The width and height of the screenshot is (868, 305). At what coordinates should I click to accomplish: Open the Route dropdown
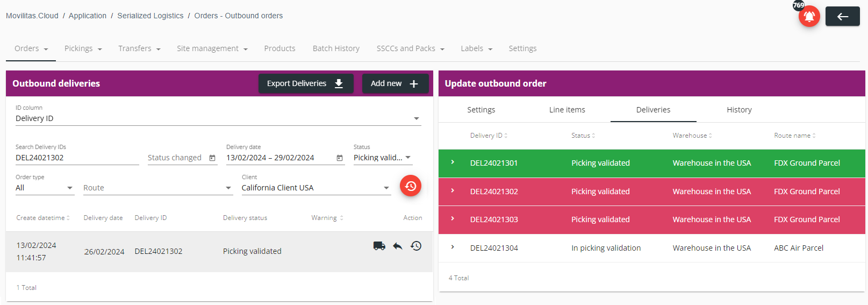pos(158,188)
